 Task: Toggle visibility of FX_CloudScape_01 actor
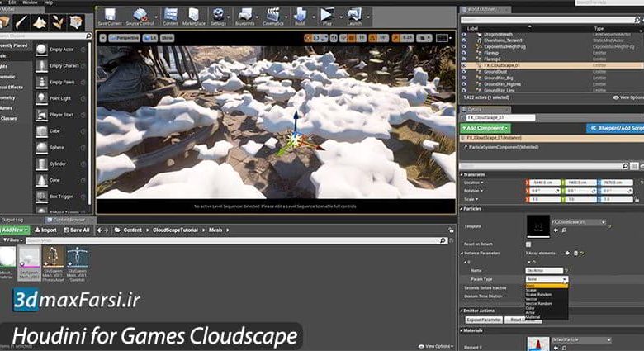[x=464, y=65]
